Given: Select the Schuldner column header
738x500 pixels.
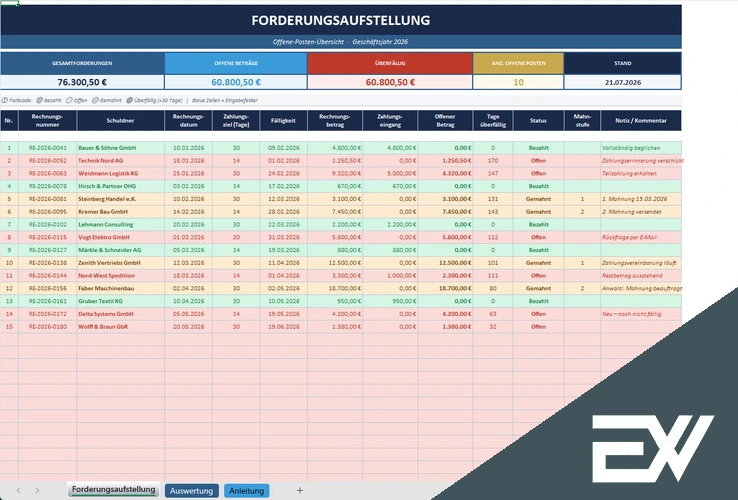Looking at the screenshot, I should click(120, 121).
